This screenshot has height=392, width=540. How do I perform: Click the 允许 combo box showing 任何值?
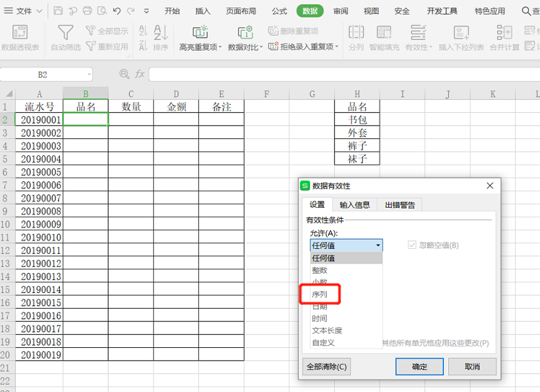tap(346, 245)
